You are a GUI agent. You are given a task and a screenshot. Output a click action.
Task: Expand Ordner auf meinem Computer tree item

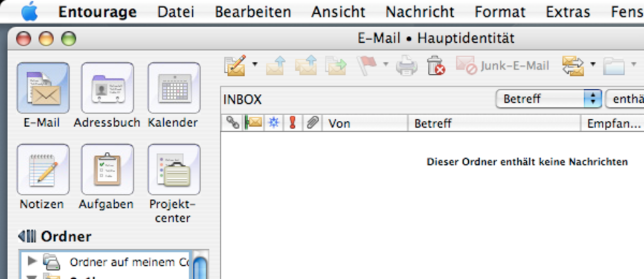point(32,261)
